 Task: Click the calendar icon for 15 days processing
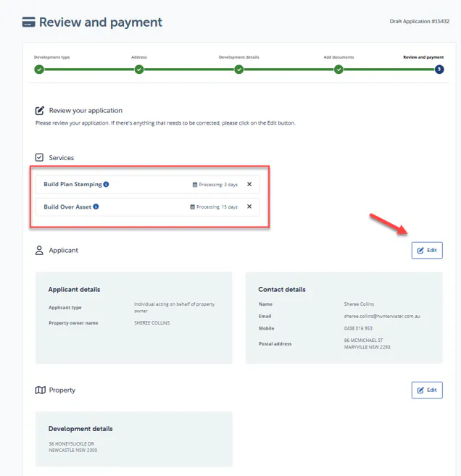(193, 206)
